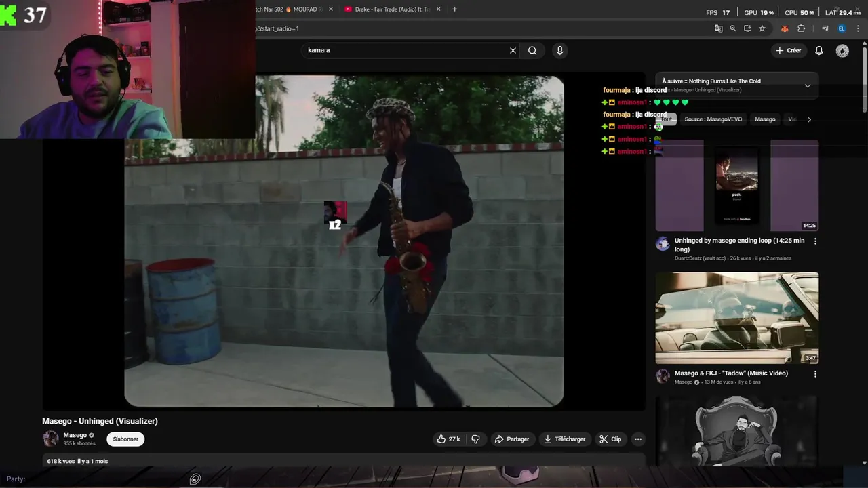Click the browser address bar URL
This screenshot has width=868, height=488.
[475, 28]
